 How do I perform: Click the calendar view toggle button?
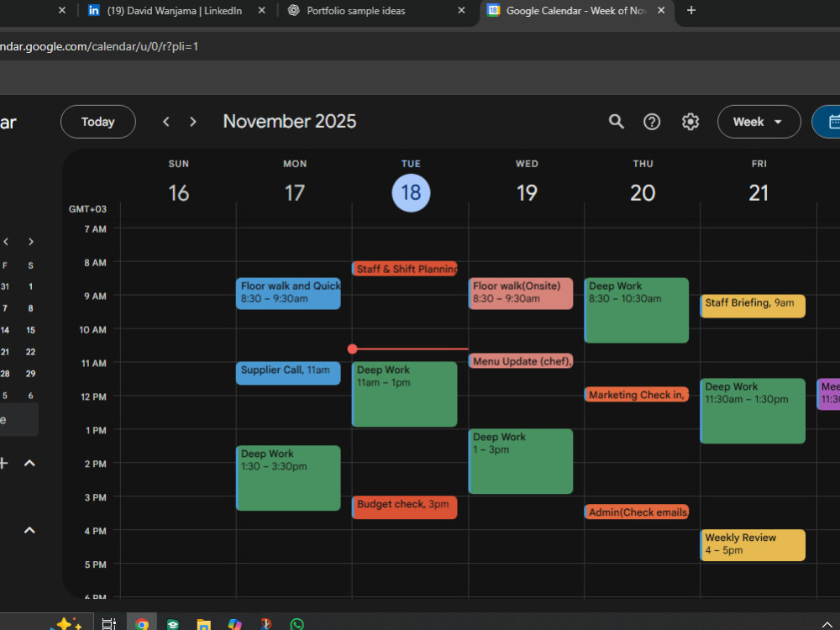point(827,122)
